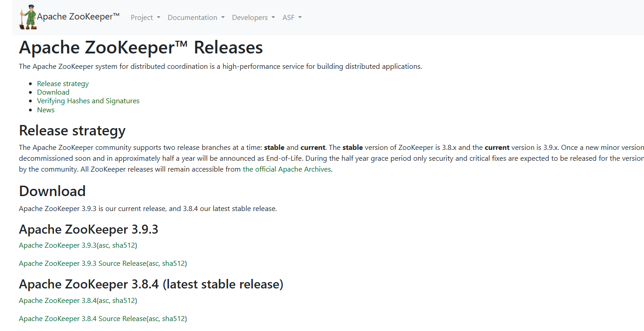The image size is (644, 331).
Task: Click the ZooKeeper mascot logo image
Action: (x=28, y=17)
